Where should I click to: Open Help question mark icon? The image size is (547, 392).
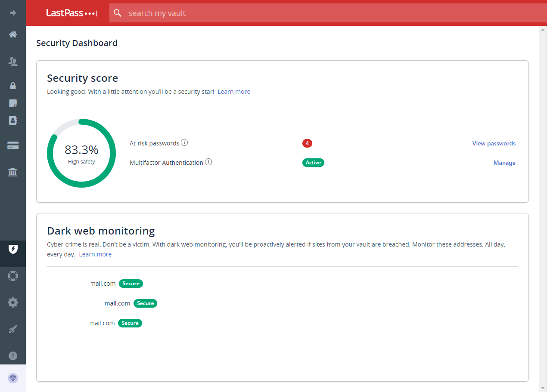[13, 356]
